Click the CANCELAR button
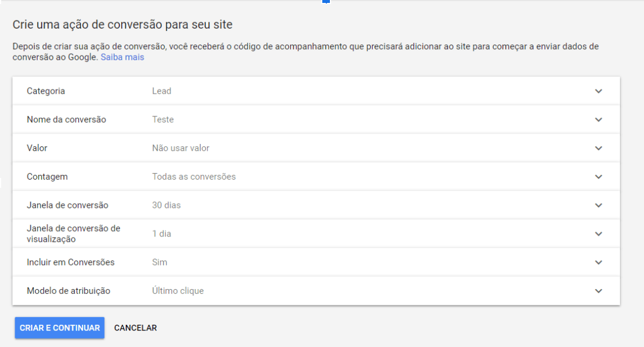Screen dimensions: 644x347 click(x=136, y=328)
